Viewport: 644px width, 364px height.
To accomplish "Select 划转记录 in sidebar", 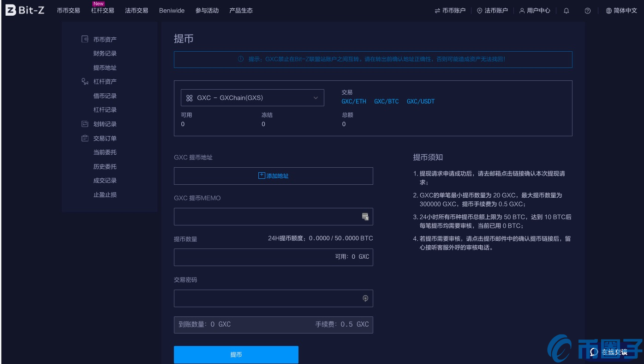I will (x=105, y=124).
